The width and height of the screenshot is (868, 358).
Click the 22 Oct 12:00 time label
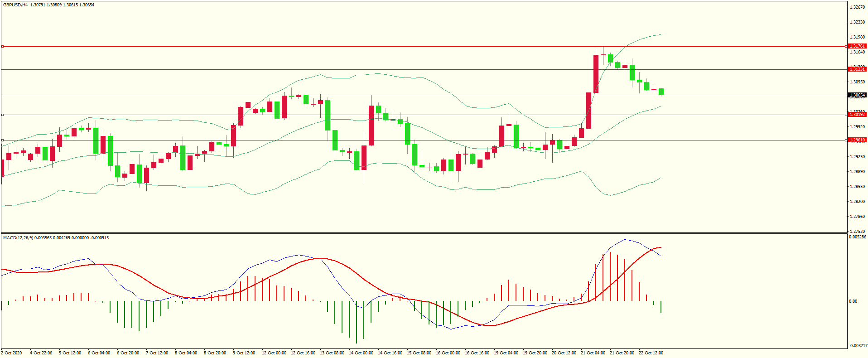click(x=651, y=353)
